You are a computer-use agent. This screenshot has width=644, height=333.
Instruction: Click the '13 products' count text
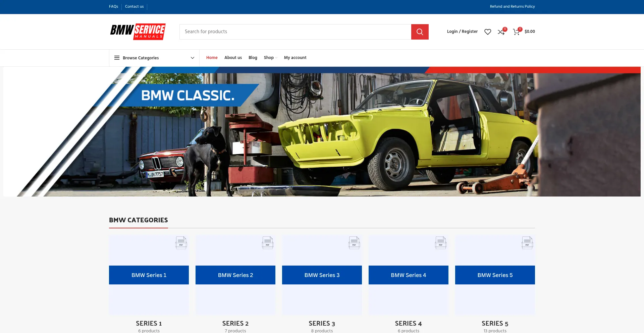pos(495,331)
